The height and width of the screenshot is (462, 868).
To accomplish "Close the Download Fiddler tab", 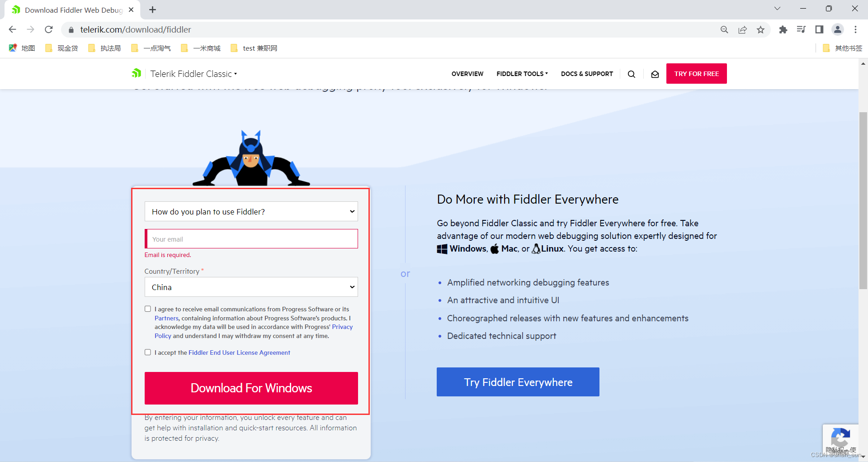I will pyautogui.click(x=131, y=10).
